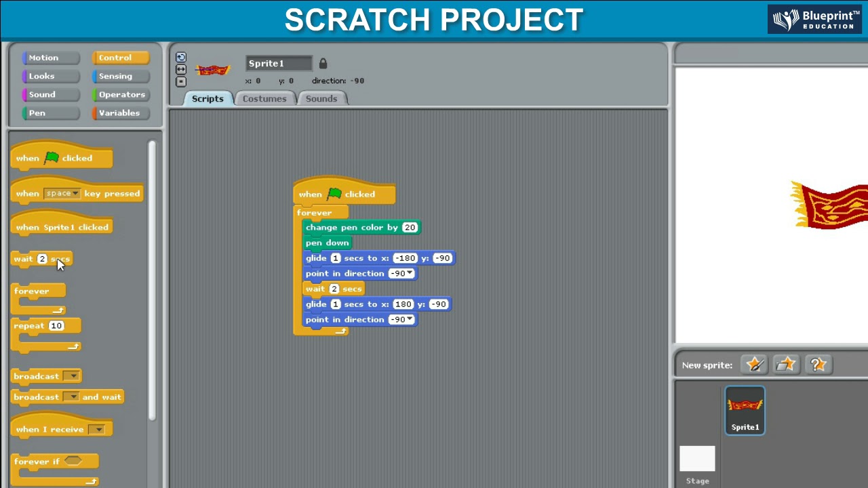
Task: Click the 'forever if' palette block
Action: [55, 470]
